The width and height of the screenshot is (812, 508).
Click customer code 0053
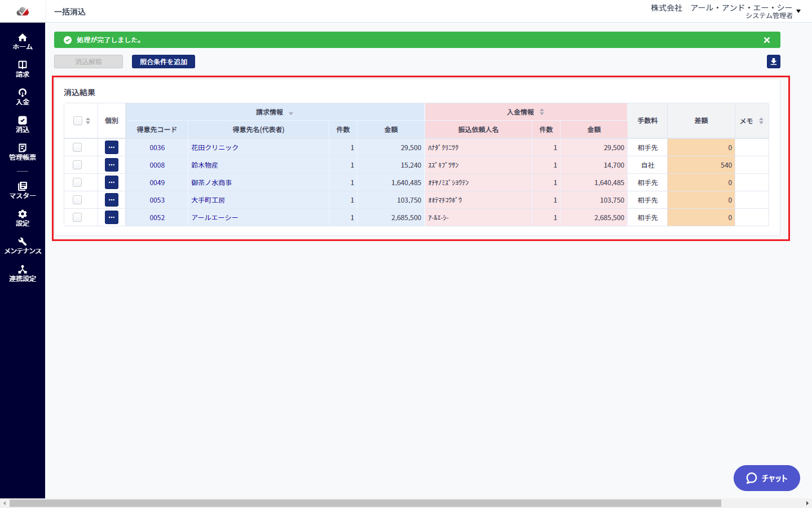coord(157,200)
